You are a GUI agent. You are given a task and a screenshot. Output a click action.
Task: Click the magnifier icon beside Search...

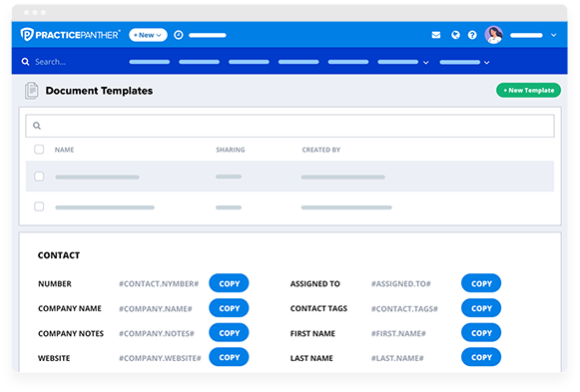click(x=25, y=62)
